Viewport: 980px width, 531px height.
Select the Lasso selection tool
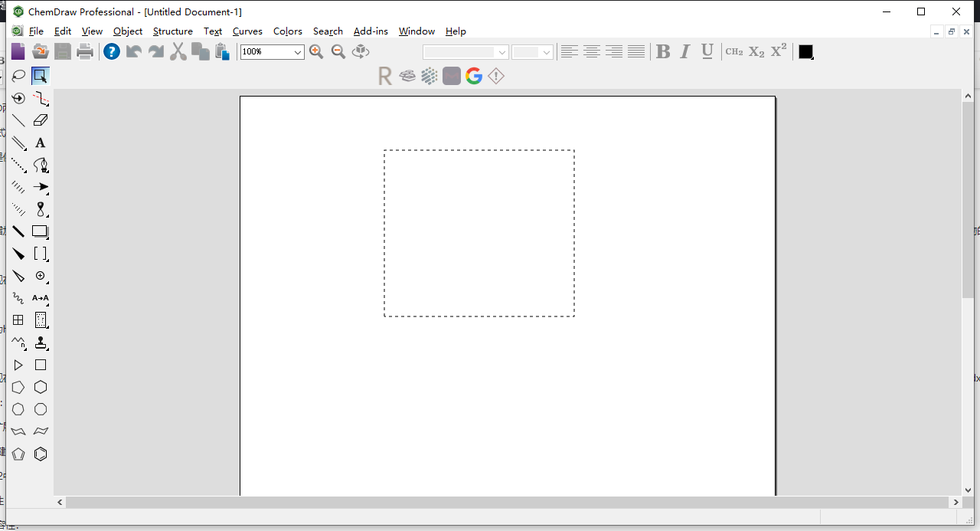coord(18,76)
